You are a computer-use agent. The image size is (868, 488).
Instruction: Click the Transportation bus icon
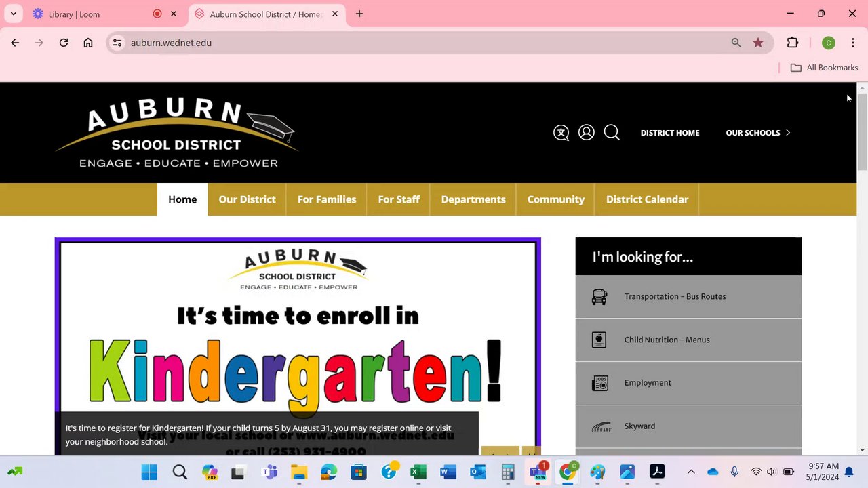click(599, 297)
